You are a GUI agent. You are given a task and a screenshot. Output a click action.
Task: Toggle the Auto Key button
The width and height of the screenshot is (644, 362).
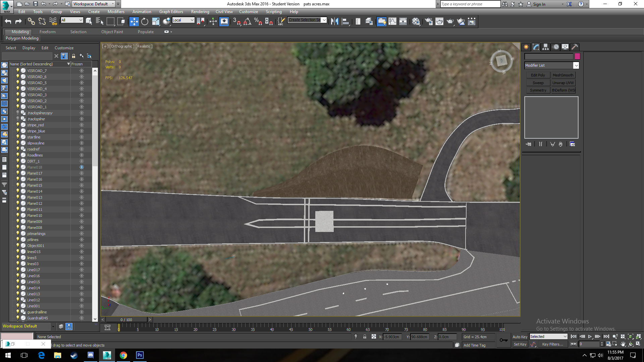tap(520, 337)
